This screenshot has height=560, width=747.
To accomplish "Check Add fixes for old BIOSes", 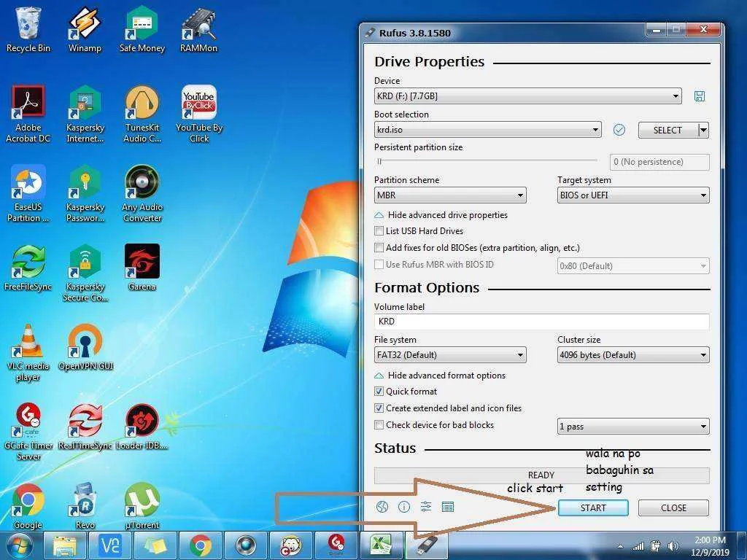I will 379,248.
